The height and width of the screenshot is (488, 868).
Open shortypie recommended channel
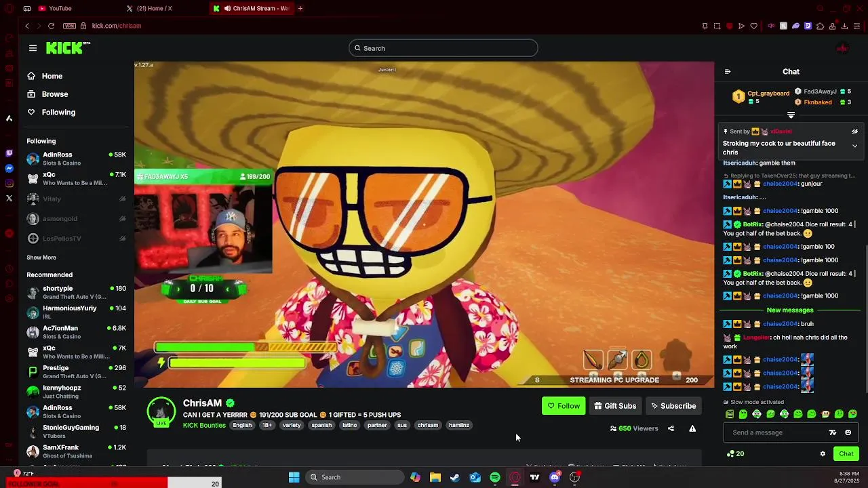(x=76, y=292)
